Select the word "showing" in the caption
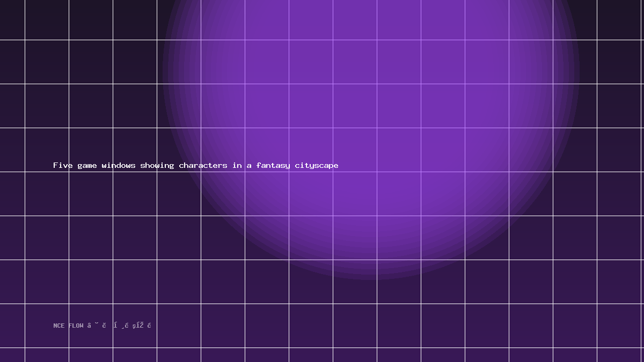Image resolution: width=644 pixels, height=362 pixels. tap(157, 166)
